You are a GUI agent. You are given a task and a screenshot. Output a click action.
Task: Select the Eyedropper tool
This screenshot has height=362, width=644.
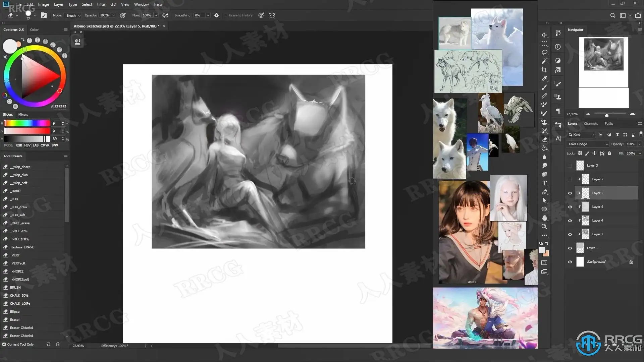(544, 78)
